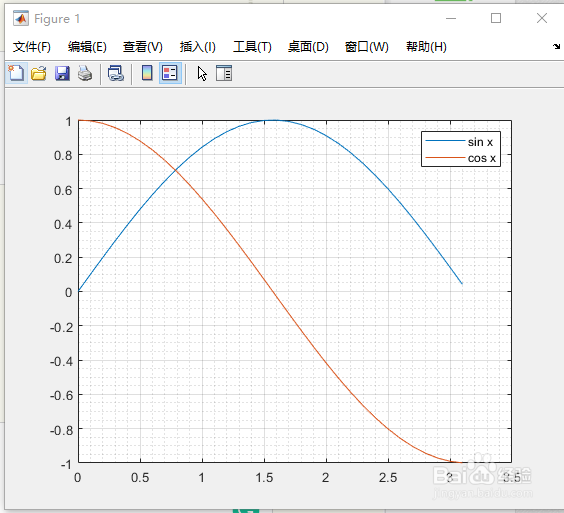
Task: Select the Edit Plot arrow tool
Action: click(202, 73)
